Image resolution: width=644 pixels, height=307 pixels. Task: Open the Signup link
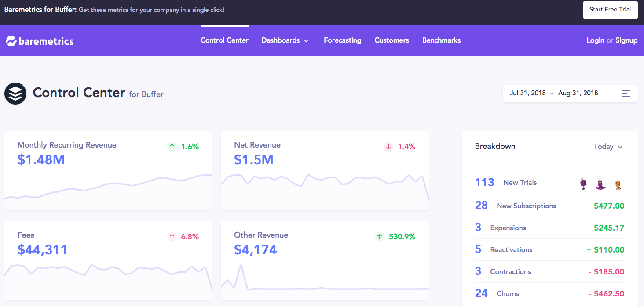click(x=626, y=40)
